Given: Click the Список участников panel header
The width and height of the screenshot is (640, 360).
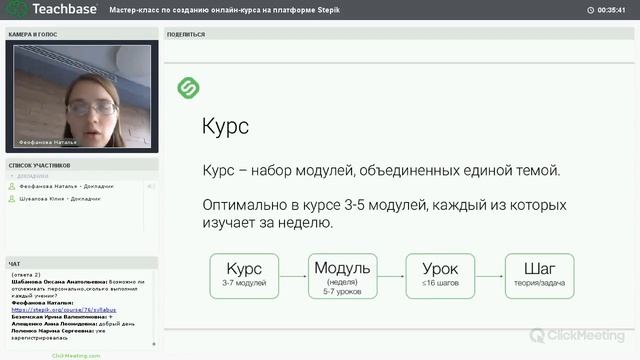Looking at the screenshot, I should [x=82, y=165].
